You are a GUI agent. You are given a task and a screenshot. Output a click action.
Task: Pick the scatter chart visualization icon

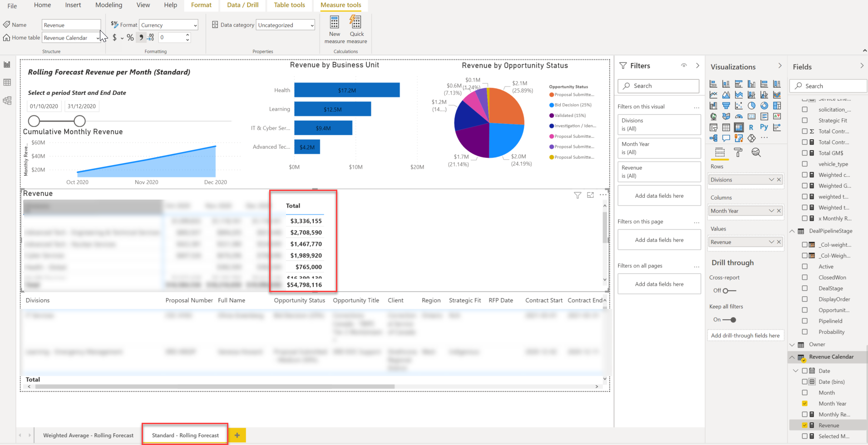pyautogui.click(x=739, y=106)
